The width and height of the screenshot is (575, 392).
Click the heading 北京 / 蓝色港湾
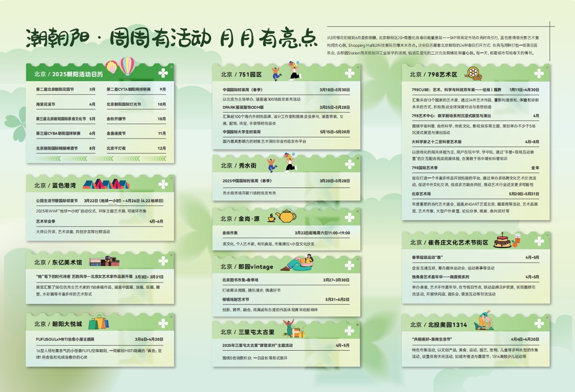pos(55,185)
